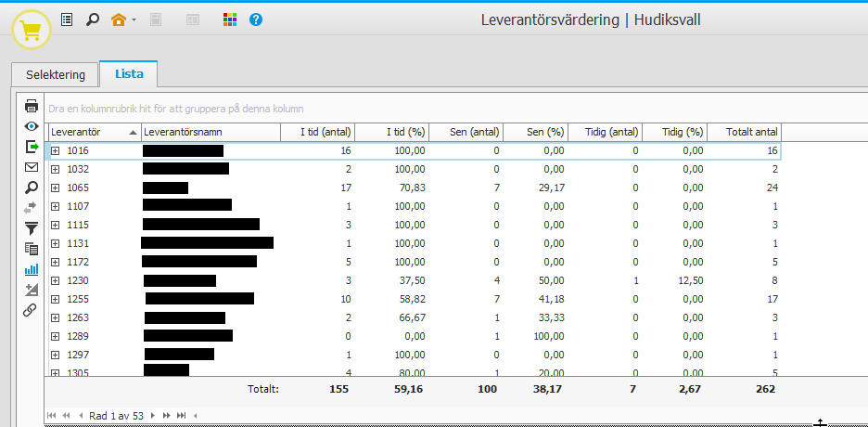Click the orange home icon

(x=118, y=19)
